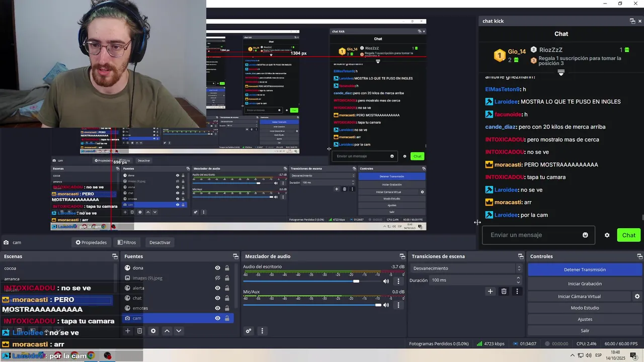Float the Fuentes dock panel

click(235, 256)
